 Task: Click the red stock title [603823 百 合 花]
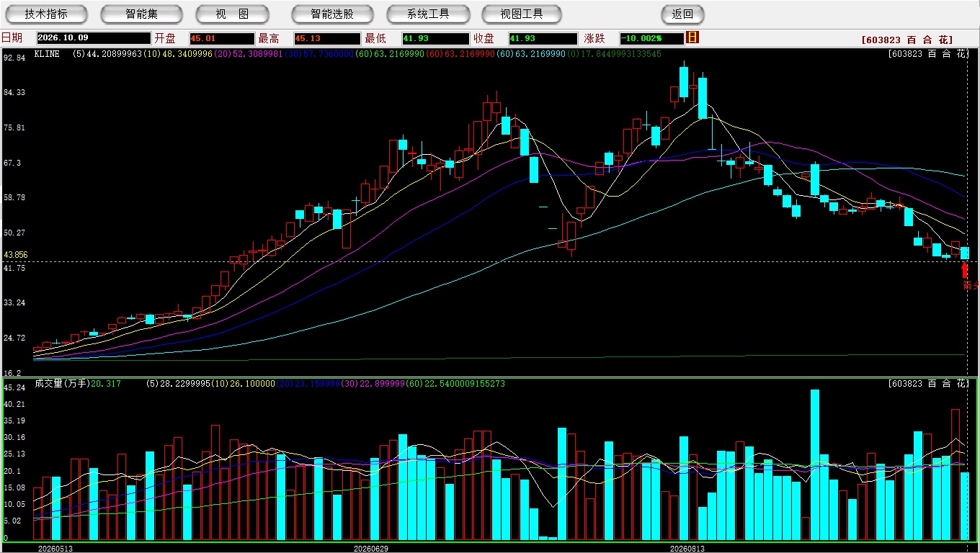click(907, 40)
